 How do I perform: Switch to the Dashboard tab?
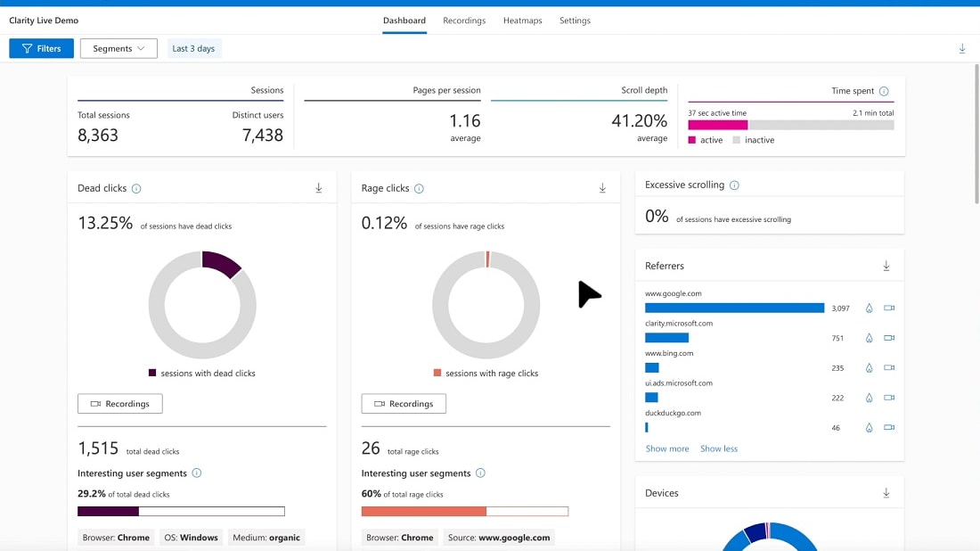pyautogui.click(x=404, y=21)
